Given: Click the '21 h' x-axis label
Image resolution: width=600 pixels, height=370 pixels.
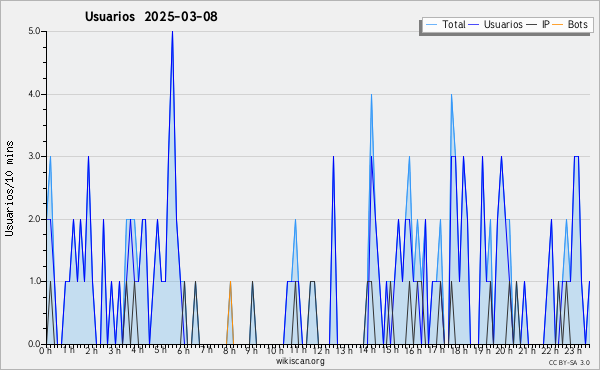Looking at the screenshot, I should tap(528, 351).
